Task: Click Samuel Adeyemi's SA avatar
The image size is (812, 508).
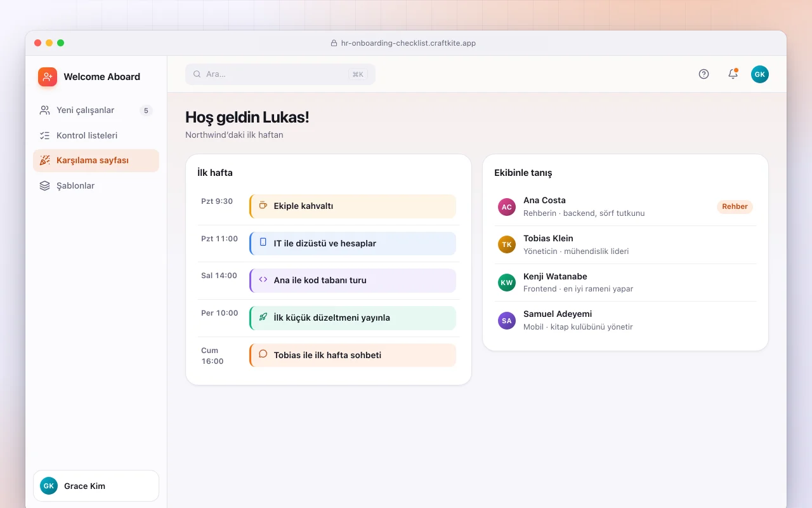Action: click(507, 321)
